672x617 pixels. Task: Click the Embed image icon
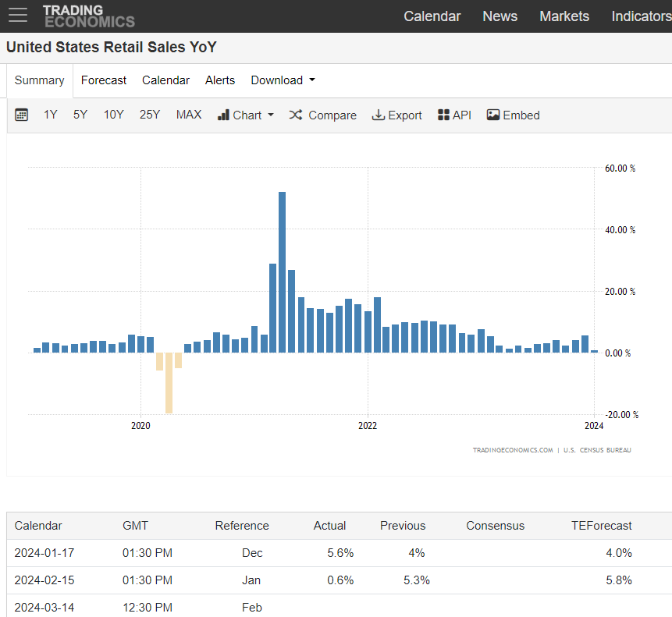[x=493, y=115]
